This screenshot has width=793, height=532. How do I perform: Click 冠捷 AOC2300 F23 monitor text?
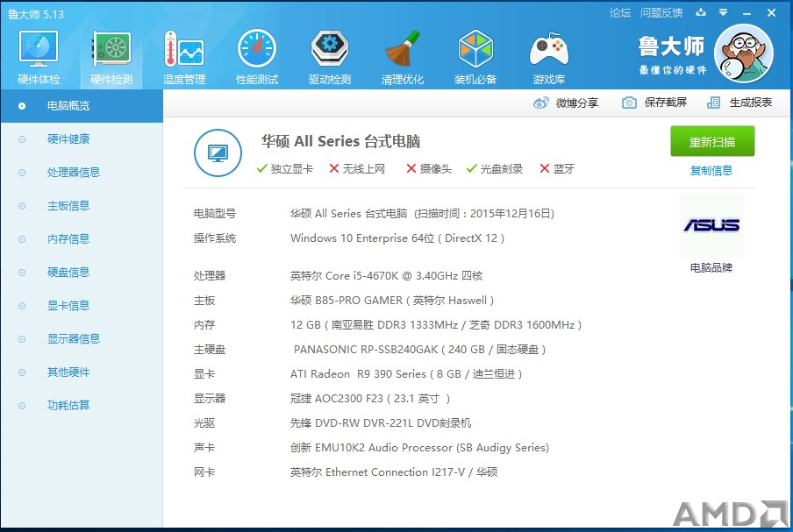[370, 399]
